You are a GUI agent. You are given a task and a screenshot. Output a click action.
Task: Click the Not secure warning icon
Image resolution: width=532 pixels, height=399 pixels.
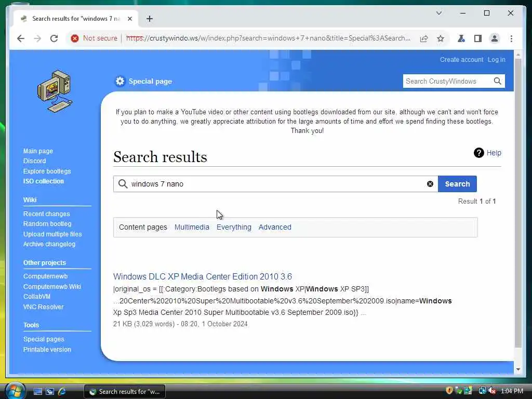tap(75, 38)
